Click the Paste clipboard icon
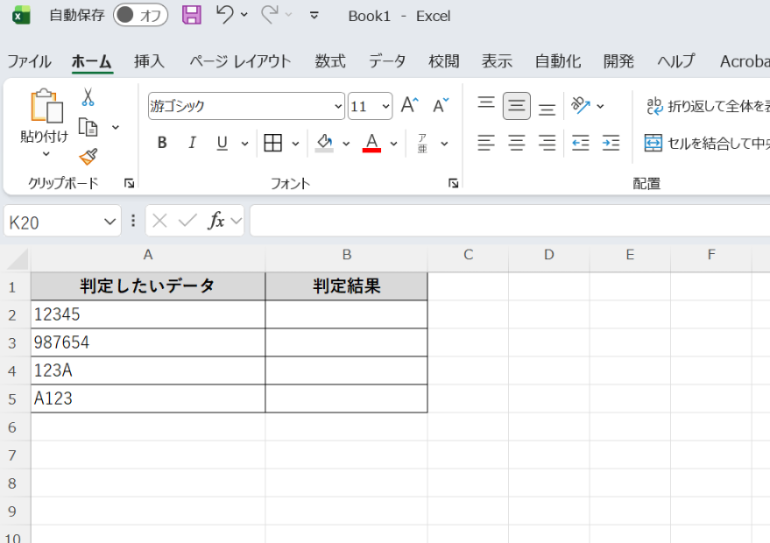The height and width of the screenshot is (543, 770). pyautogui.click(x=46, y=106)
